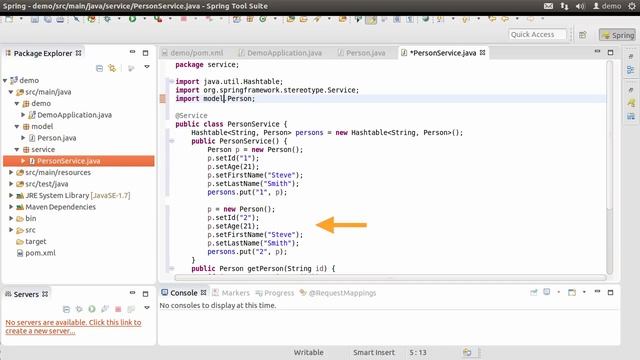Collapse the model package node
The height and width of the screenshot is (360, 640).
coord(17,126)
